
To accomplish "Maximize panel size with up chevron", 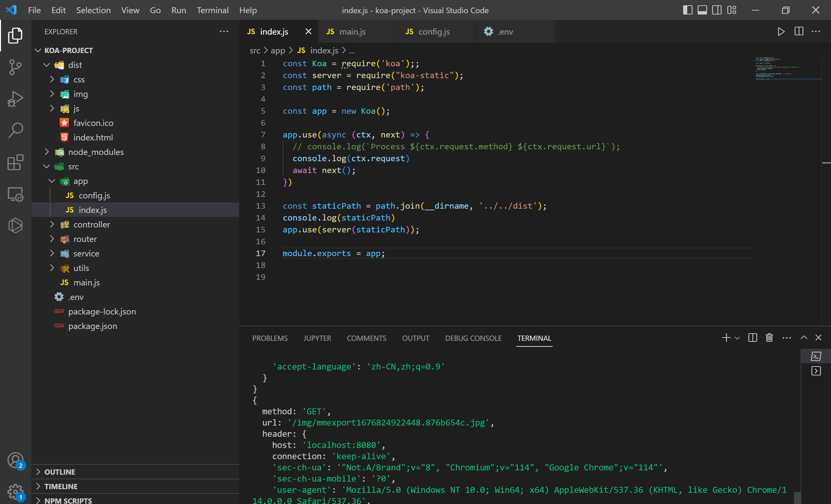I will tap(804, 338).
